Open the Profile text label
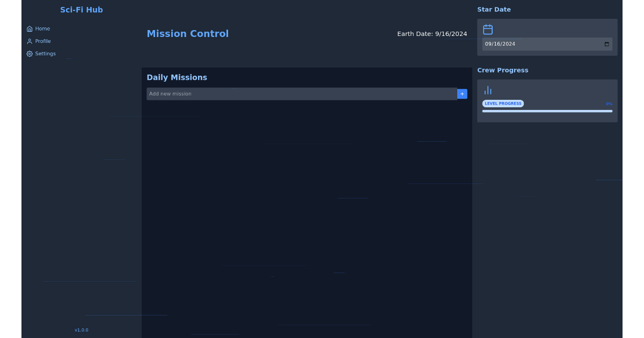 click(43, 41)
